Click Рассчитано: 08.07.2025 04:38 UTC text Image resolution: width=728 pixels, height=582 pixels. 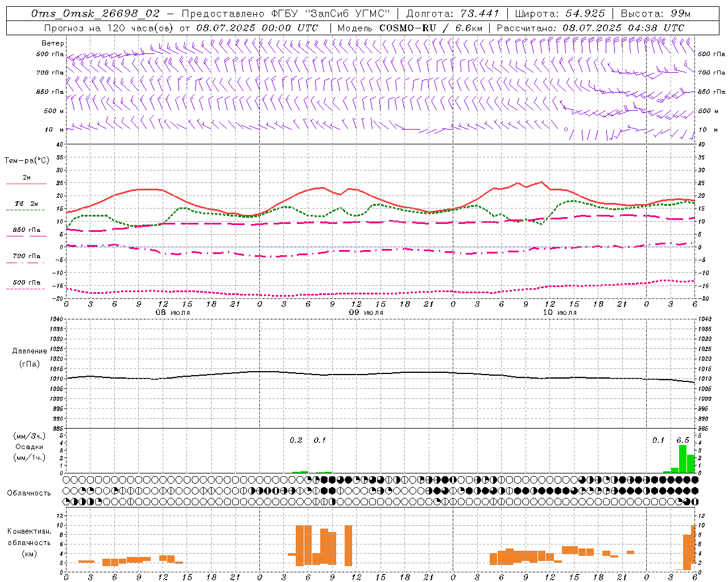coord(590,28)
